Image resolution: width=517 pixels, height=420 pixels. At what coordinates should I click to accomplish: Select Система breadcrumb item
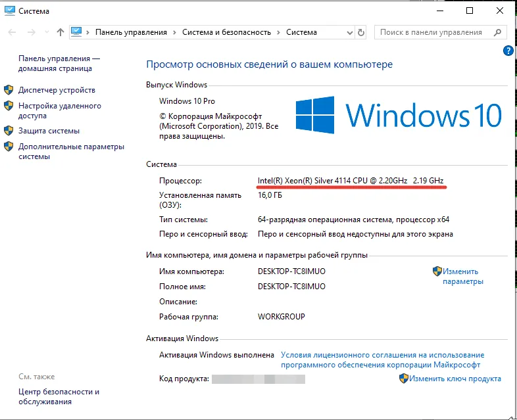click(301, 32)
